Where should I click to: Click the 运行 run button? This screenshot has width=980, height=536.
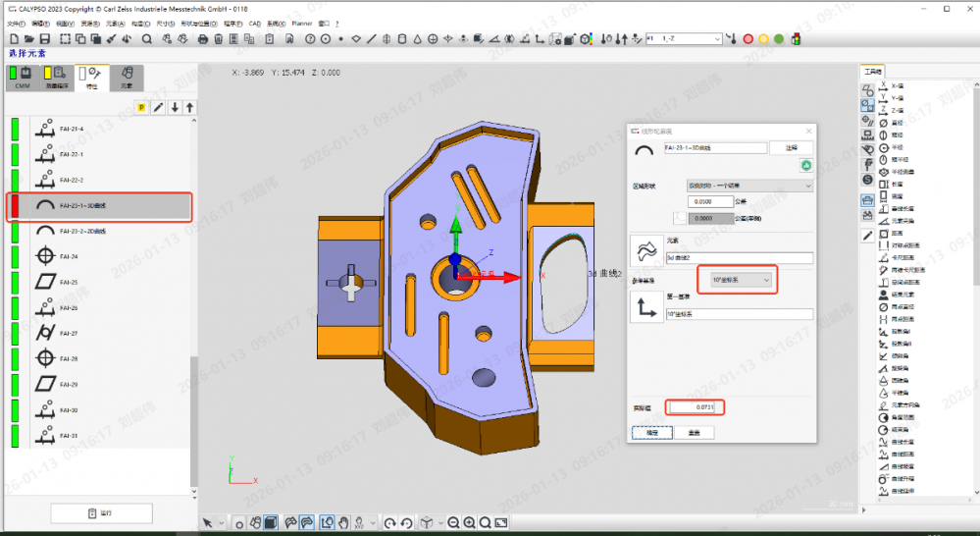click(x=102, y=513)
